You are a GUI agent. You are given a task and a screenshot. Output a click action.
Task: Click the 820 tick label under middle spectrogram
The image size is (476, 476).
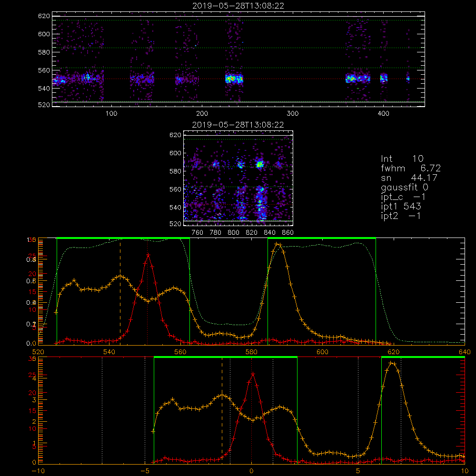click(252, 233)
